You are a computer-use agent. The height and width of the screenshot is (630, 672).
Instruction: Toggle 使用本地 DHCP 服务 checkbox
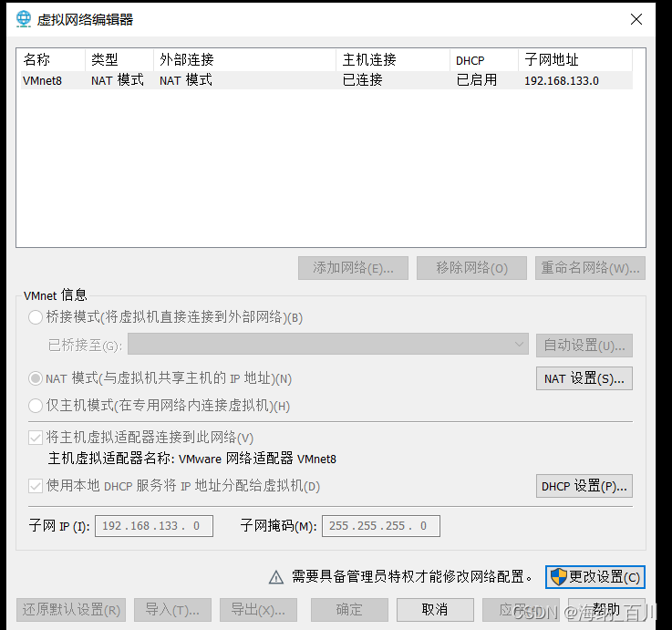[36, 486]
